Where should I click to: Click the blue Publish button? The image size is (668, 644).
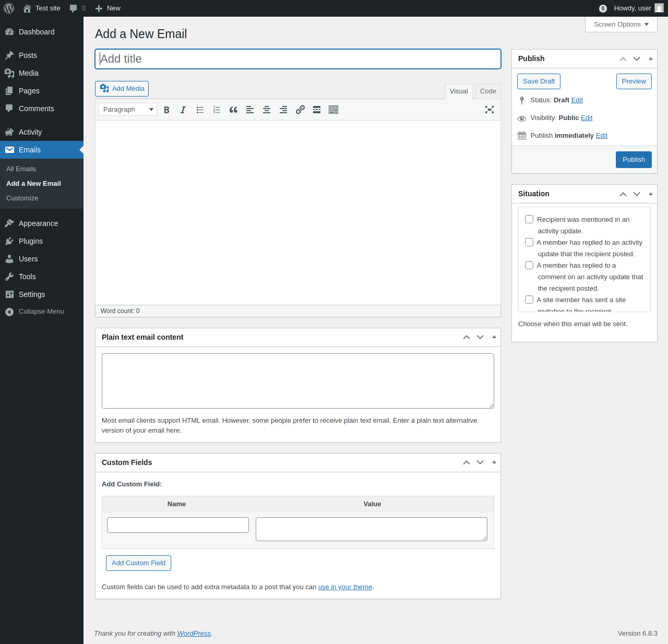point(634,160)
